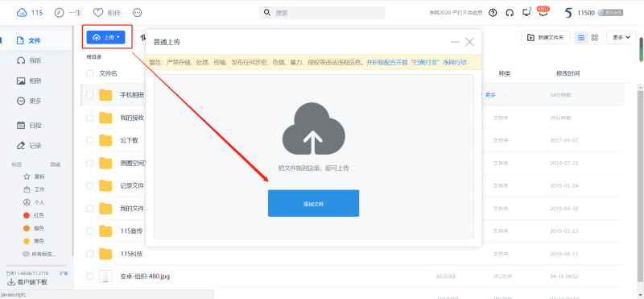Select the 黄色 yellow tag swatch

point(27,241)
